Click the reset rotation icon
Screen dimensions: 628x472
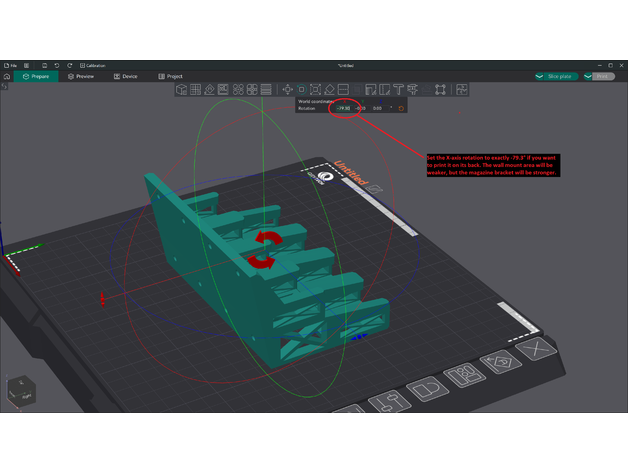[x=401, y=108]
